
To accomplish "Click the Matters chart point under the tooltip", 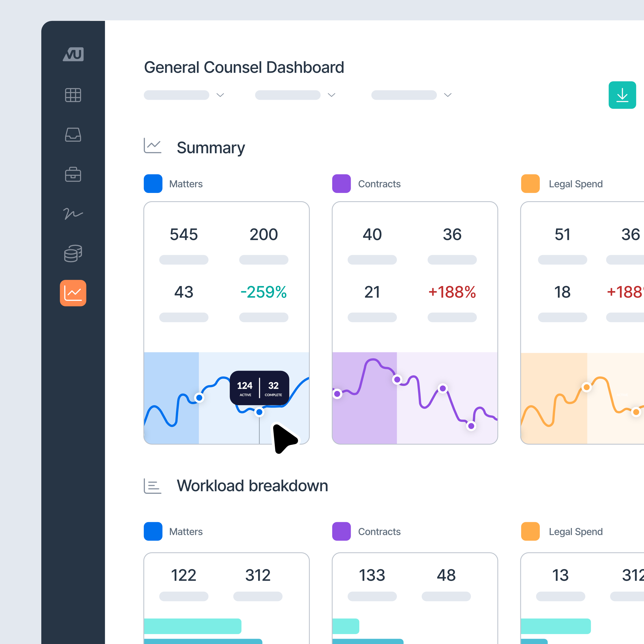I will click(x=259, y=412).
